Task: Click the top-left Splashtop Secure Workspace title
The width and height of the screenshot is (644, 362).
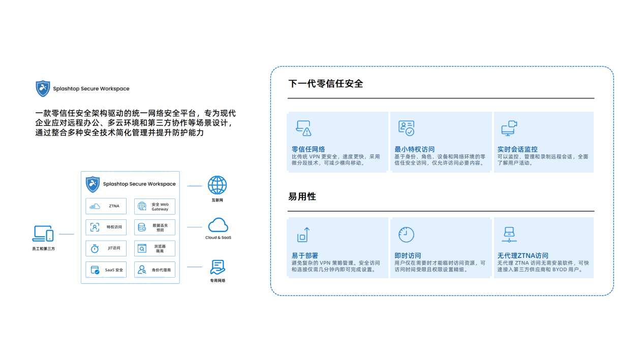Action: click(x=91, y=88)
